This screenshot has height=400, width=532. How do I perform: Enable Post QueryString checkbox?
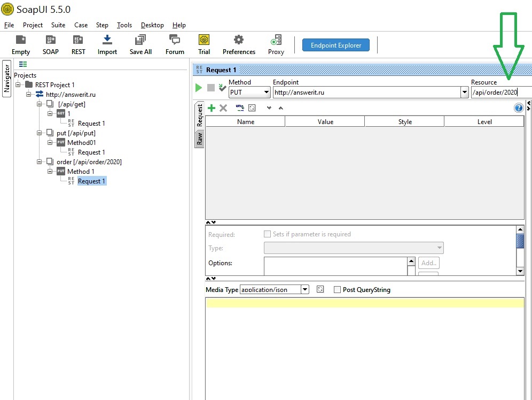click(337, 290)
